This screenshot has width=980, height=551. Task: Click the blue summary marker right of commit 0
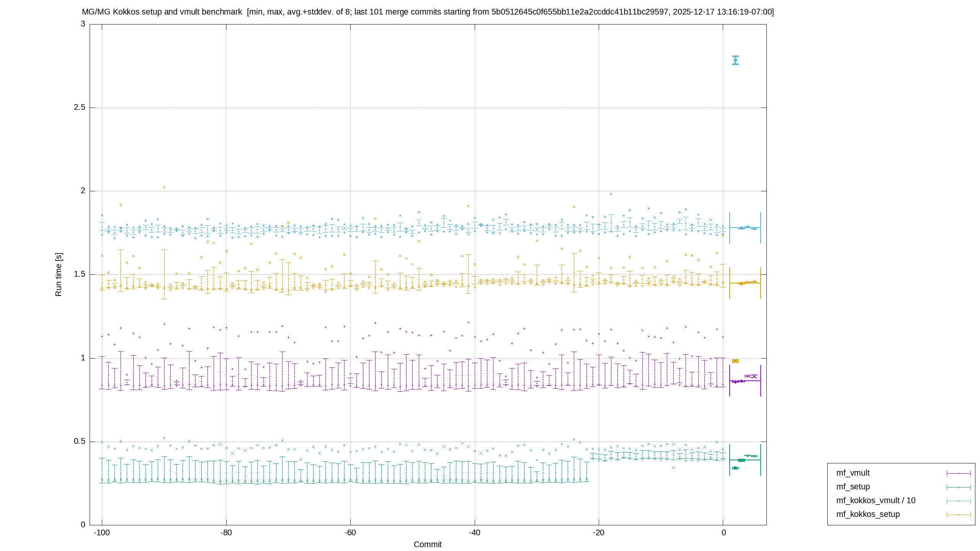(x=745, y=228)
